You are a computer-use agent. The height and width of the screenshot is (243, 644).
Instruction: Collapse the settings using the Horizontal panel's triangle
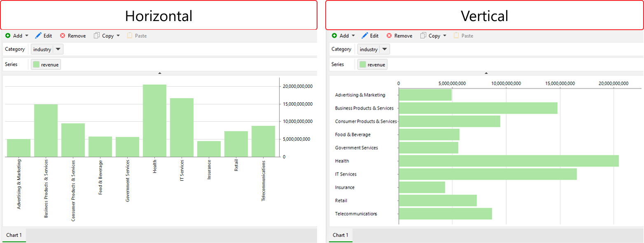(160, 73)
